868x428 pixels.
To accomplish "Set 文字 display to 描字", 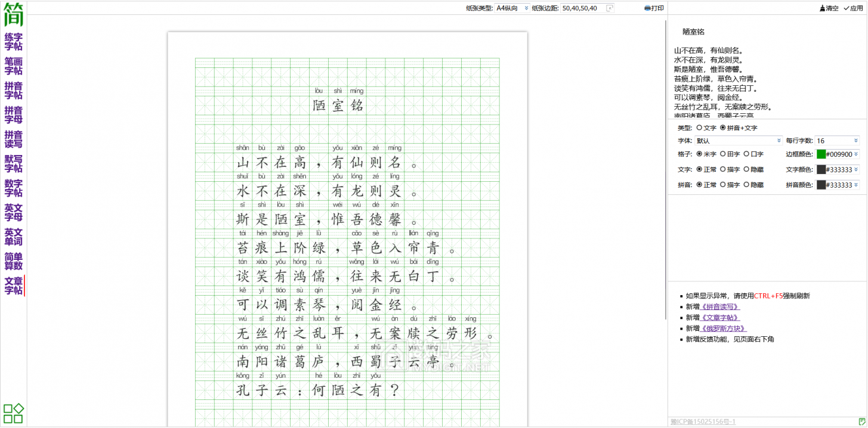I will point(723,169).
